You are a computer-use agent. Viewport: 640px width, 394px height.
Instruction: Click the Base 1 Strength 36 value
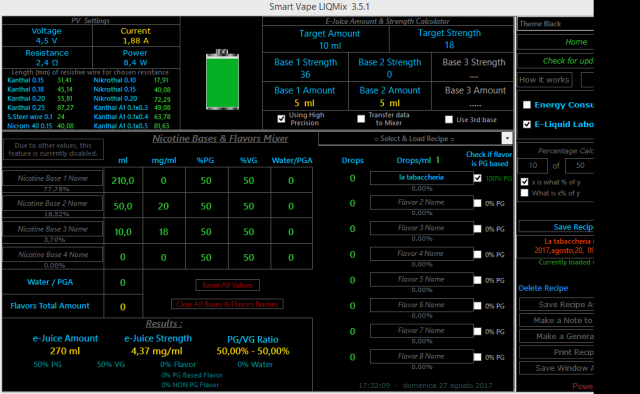point(305,74)
